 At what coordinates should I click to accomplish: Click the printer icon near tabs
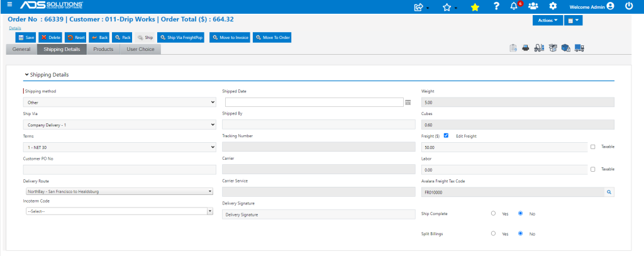(x=526, y=48)
